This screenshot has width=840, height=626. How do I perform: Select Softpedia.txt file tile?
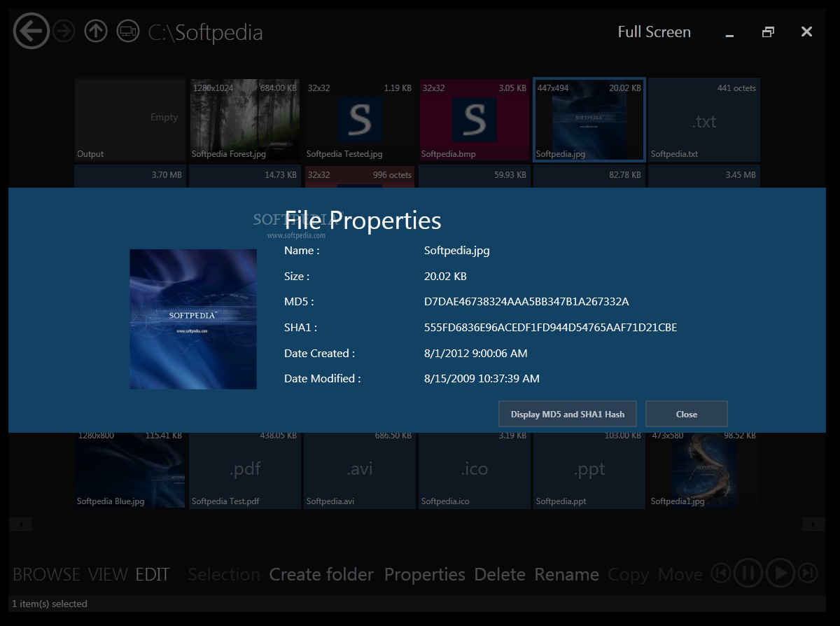coord(703,120)
